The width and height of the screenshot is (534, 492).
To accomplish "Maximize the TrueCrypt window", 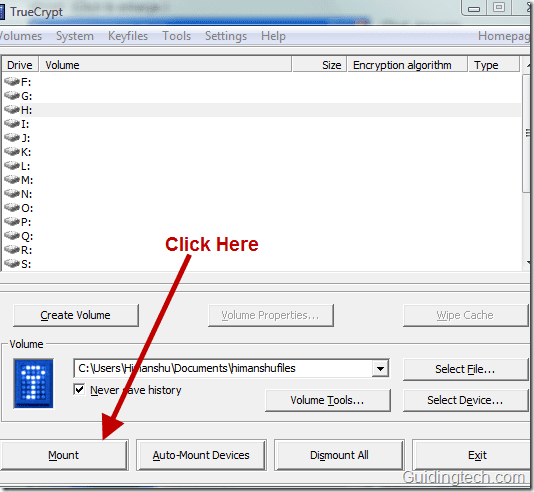I will [x=499, y=7].
